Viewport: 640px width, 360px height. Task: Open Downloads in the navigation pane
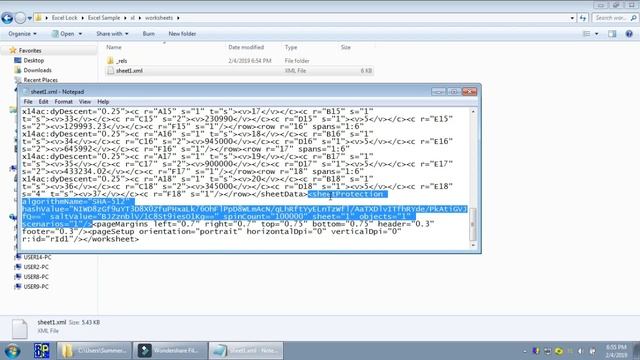click(37, 70)
